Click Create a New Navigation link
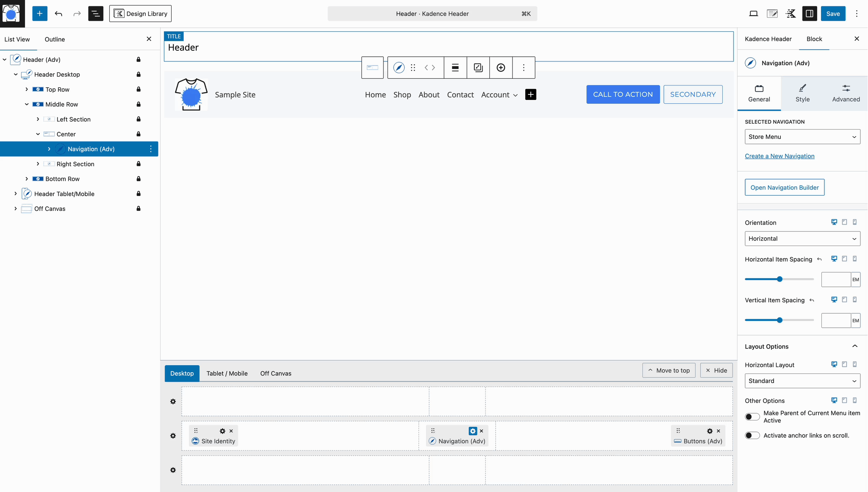Screen dimensions: 868x492 779,156
